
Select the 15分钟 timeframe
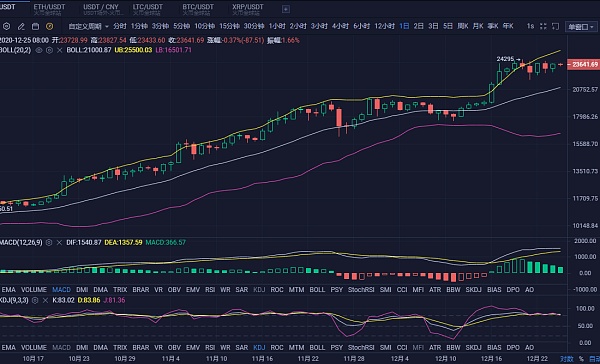click(229, 26)
